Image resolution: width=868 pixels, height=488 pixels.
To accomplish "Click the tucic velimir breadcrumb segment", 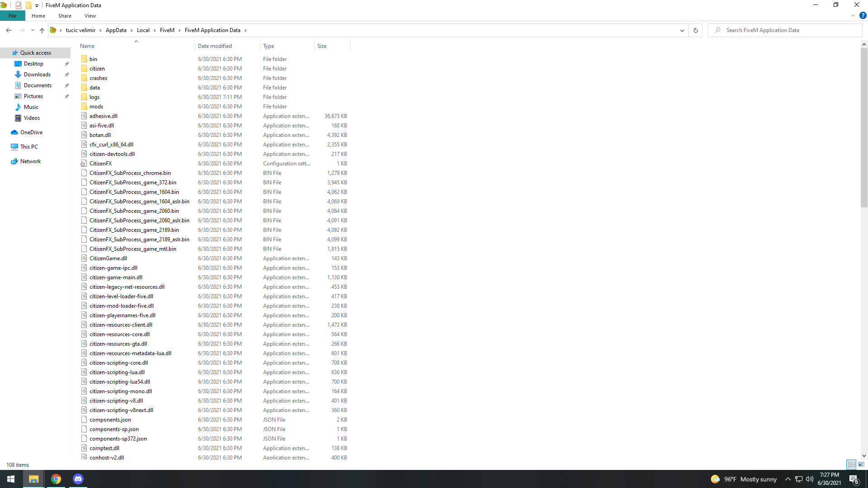I will pos(80,30).
